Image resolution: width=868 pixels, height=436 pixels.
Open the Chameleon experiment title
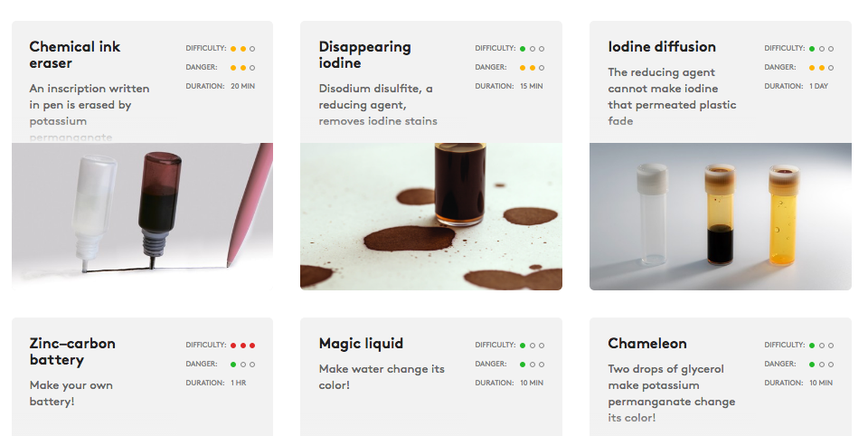pos(647,344)
